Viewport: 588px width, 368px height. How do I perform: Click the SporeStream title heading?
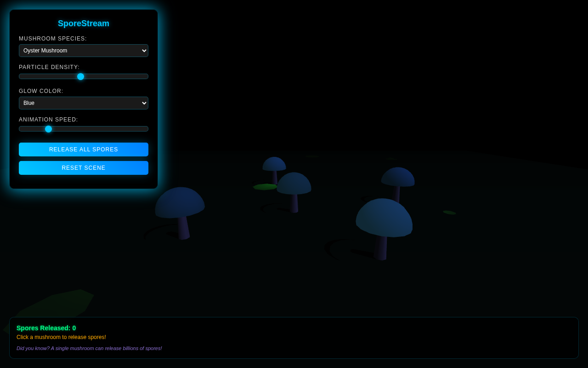84,23
